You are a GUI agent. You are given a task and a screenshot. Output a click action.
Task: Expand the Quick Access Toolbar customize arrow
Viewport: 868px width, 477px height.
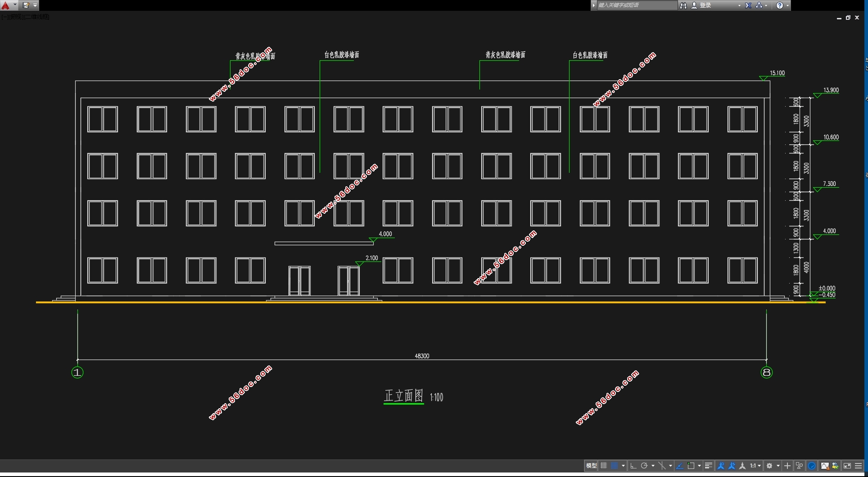click(x=35, y=5)
